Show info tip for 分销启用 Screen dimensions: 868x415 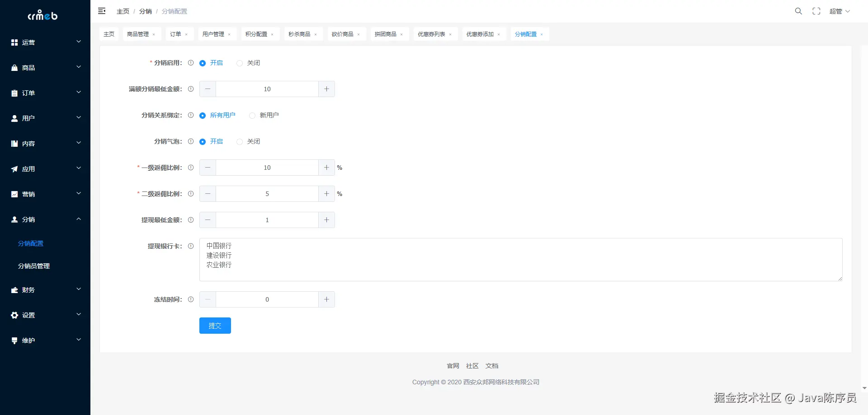(x=191, y=63)
